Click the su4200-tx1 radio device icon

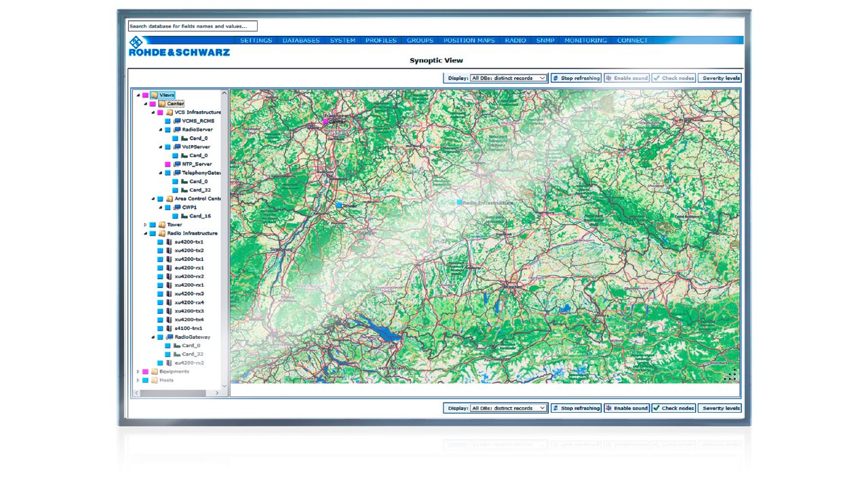click(x=170, y=242)
